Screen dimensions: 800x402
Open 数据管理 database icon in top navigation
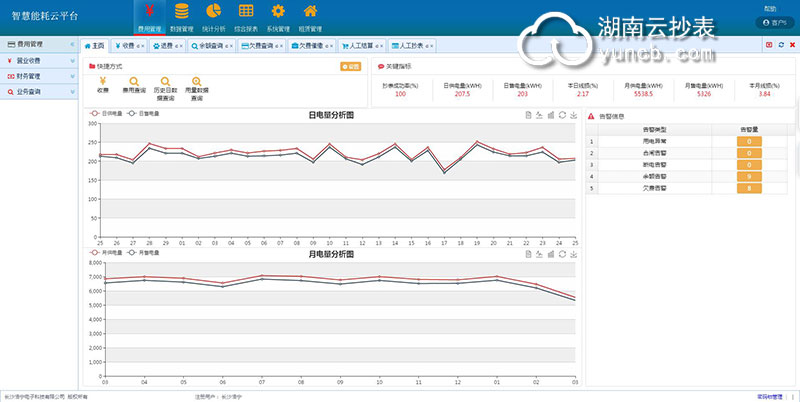pyautogui.click(x=181, y=11)
